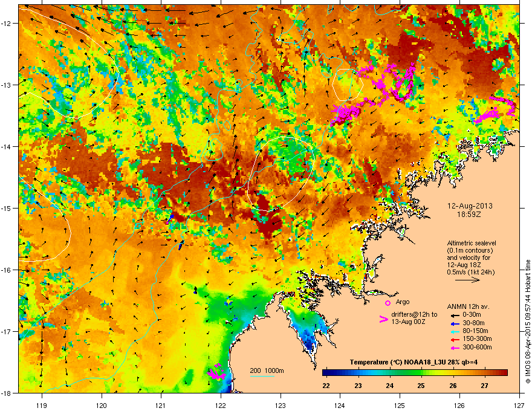Click the longitude axis label 119
Image resolution: width=532 pixels, height=411 pixels.
42,405
